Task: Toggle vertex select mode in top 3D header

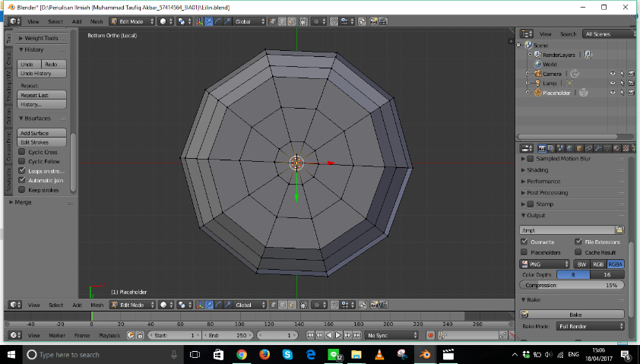Action: [x=273, y=21]
